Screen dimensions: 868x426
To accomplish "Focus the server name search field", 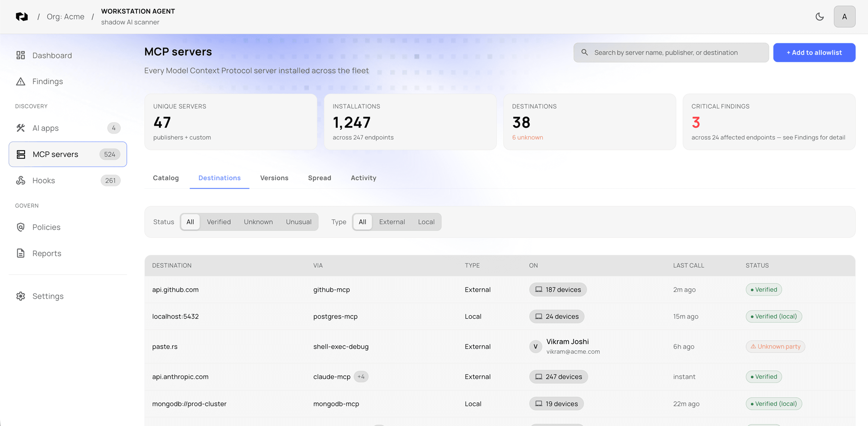I will (671, 52).
